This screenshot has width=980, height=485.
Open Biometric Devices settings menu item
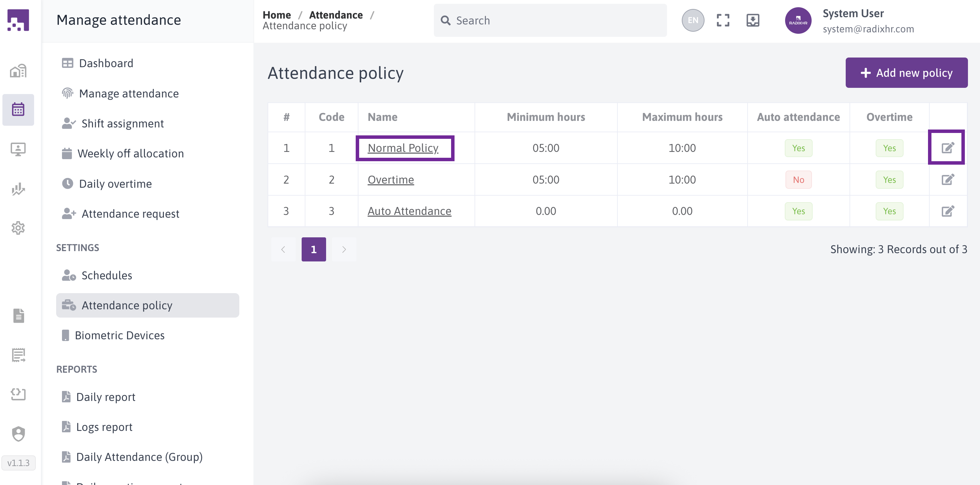(119, 335)
